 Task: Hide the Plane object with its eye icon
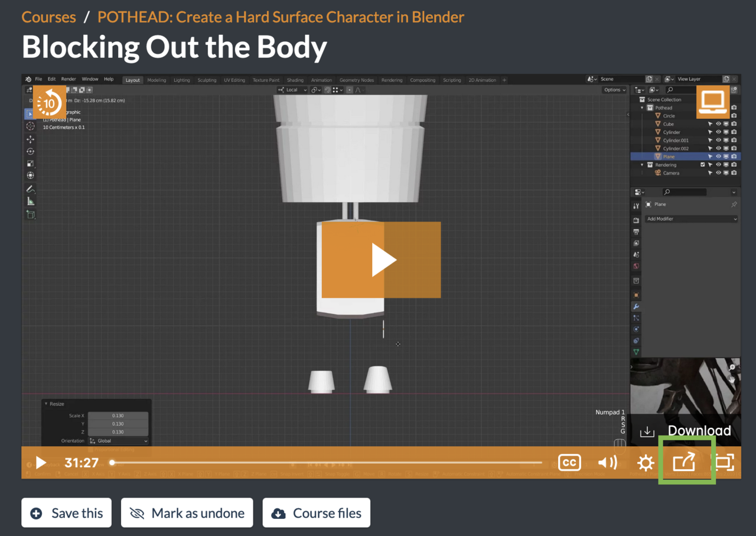coord(718,157)
